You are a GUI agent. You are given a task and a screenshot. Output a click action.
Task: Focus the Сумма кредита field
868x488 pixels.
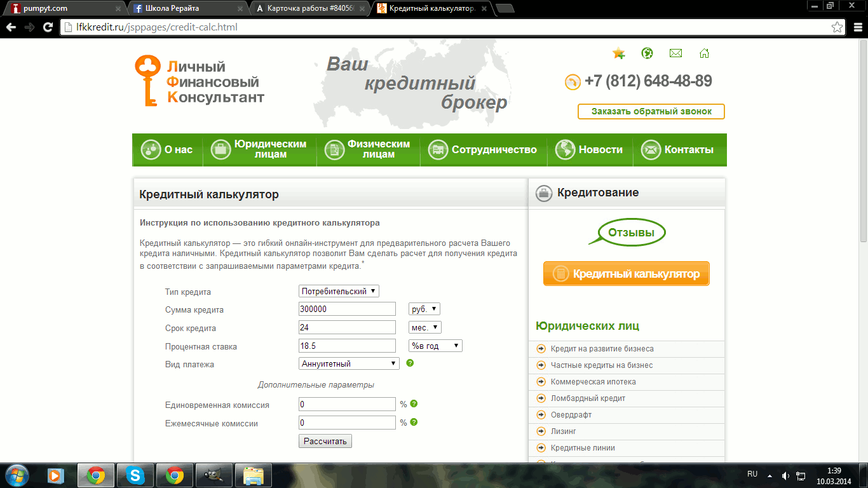pyautogui.click(x=348, y=309)
